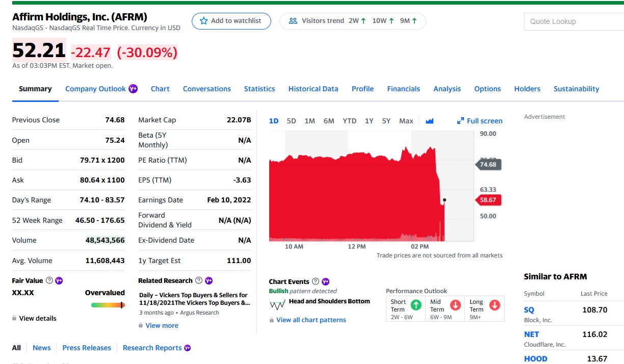Click the red Long Term down arrow

coord(495,305)
